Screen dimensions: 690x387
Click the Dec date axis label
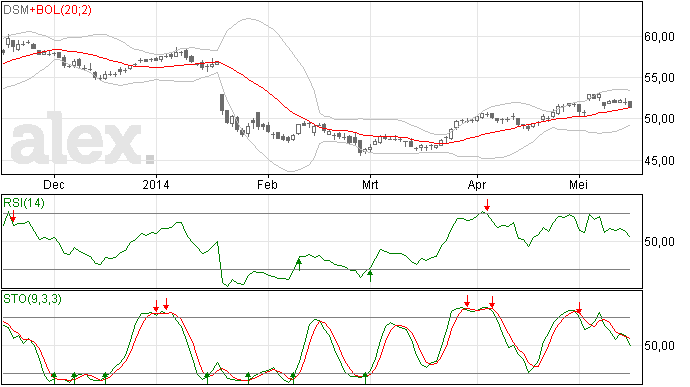[x=54, y=185]
